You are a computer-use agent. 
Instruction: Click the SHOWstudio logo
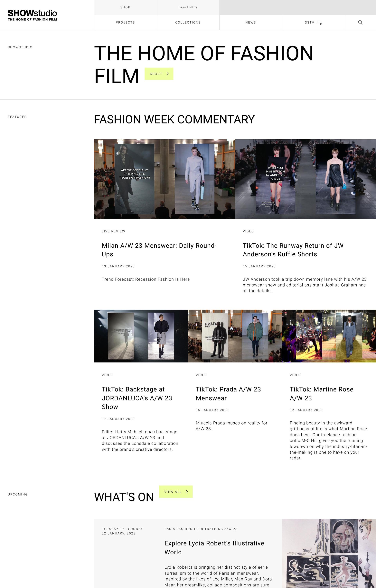coord(32,15)
